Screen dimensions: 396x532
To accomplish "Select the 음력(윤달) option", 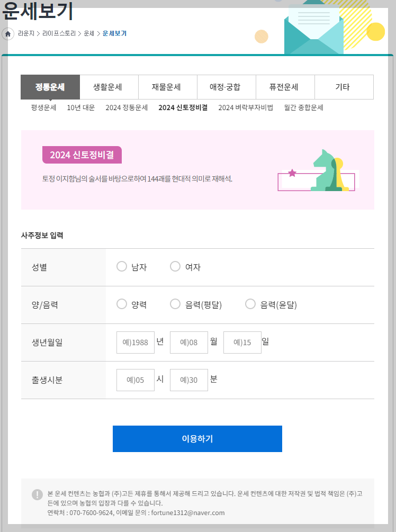I will click(x=250, y=304).
